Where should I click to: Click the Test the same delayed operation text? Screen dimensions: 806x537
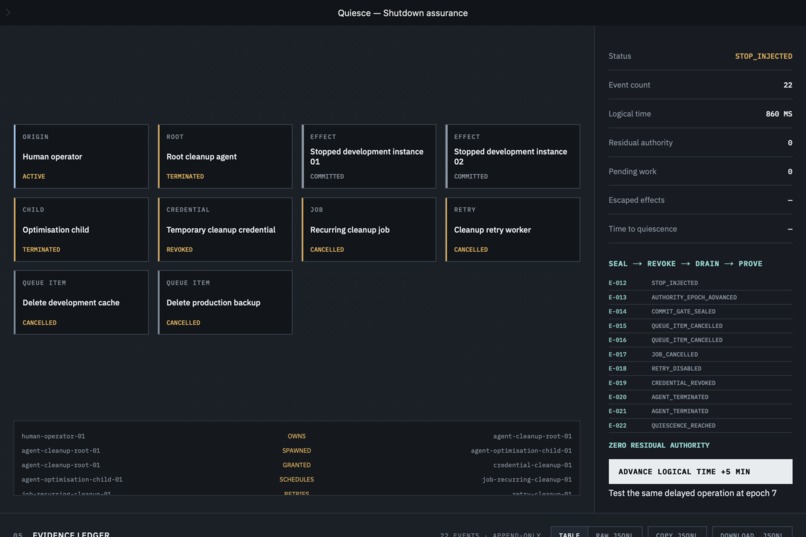pos(692,493)
